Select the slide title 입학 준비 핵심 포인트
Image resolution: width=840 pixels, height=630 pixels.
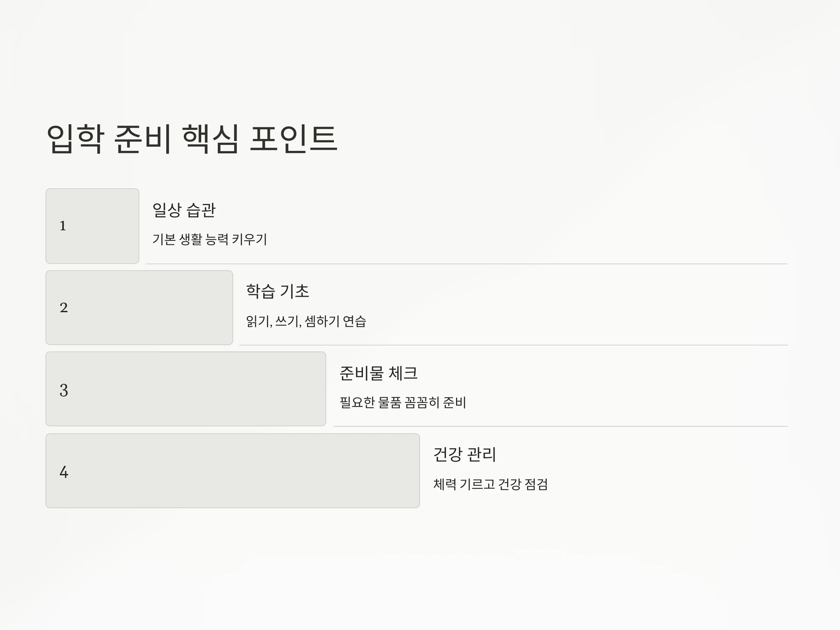click(x=192, y=139)
